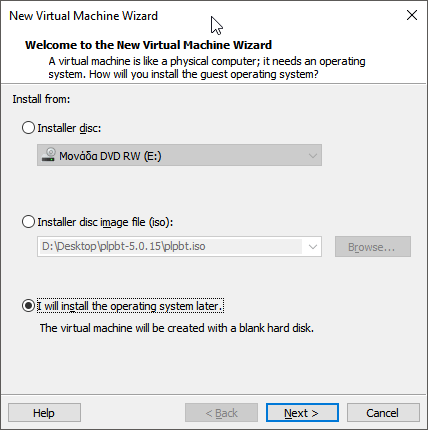Click the blank hard disk description text
428x430 pixels.
pyautogui.click(x=177, y=328)
